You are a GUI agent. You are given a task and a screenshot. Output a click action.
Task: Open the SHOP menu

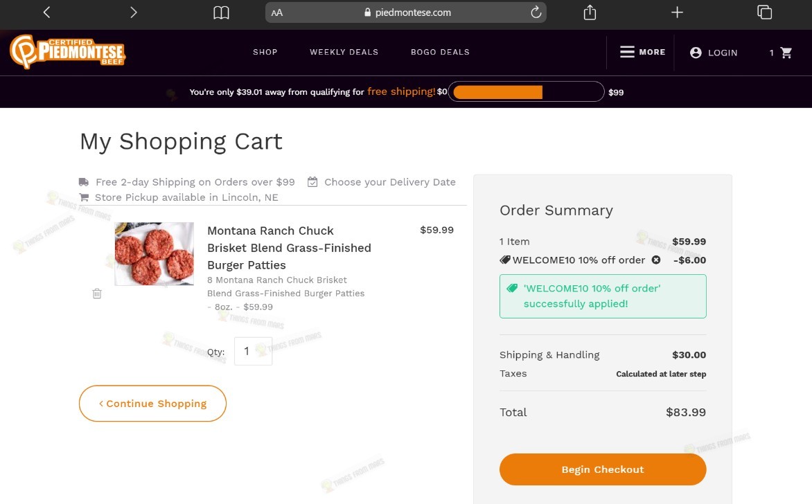coord(265,52)
